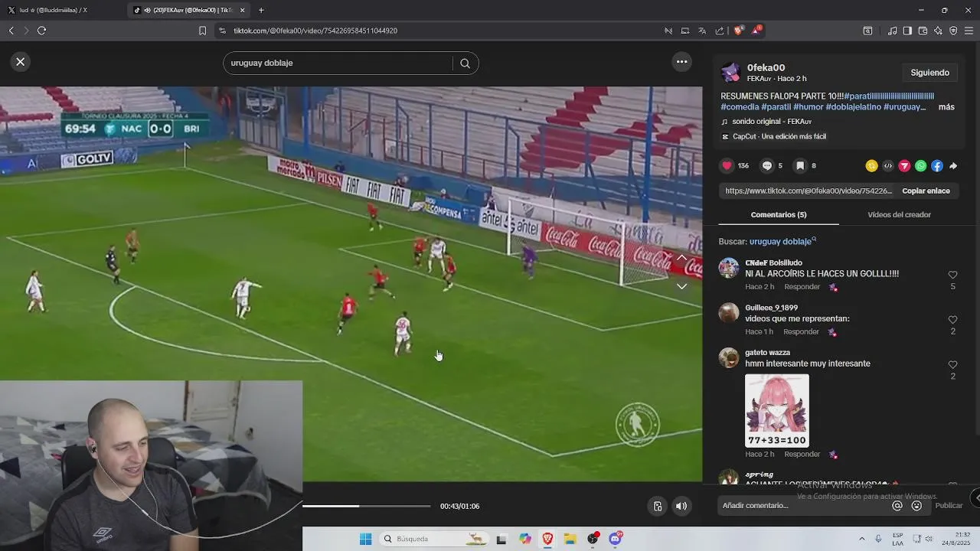Screen dimensions: 980x551
Task: Open comments via the speech bubble icon
Action: (766, 165)
